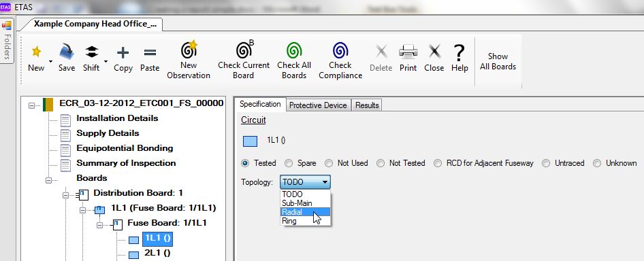Open the New button dropdown arrow

coord(50,62)
